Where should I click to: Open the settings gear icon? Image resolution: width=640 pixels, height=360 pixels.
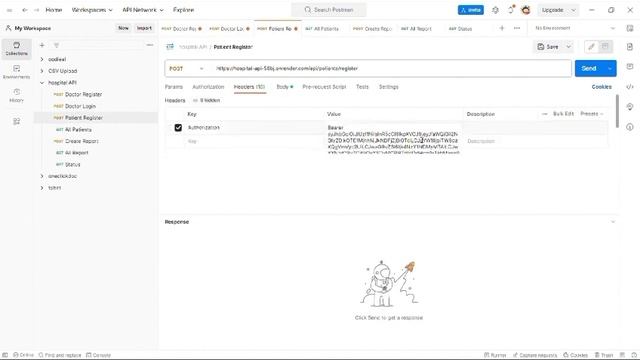coord(495,10)
